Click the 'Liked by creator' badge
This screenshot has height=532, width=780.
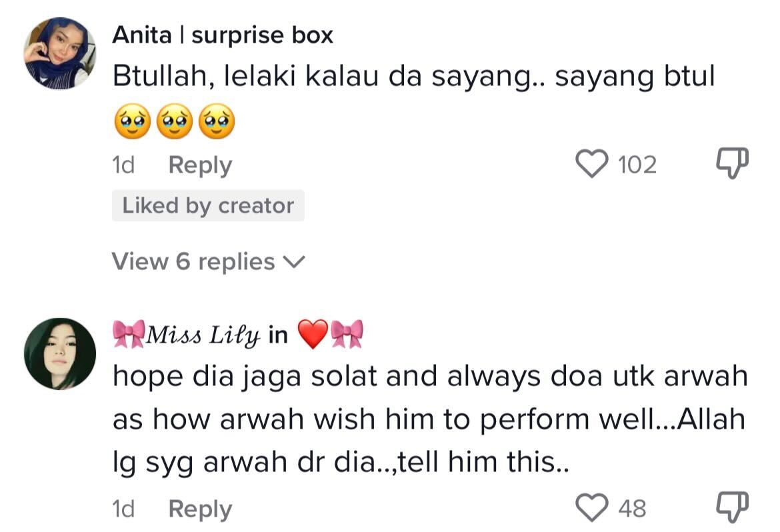pos(208,206)
